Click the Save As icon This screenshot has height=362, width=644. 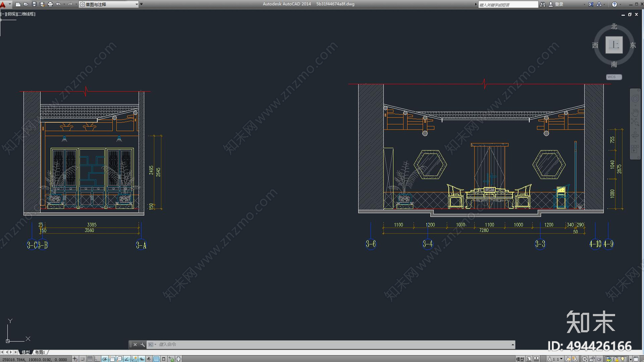point(42,4)
